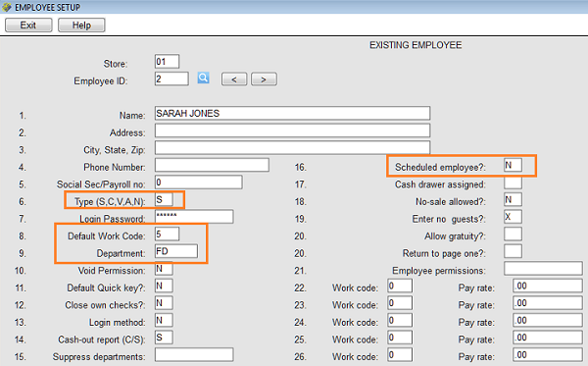588x366 pixels.
Task: Click the 'Suppress departments:' label
Action: [99, 357]
